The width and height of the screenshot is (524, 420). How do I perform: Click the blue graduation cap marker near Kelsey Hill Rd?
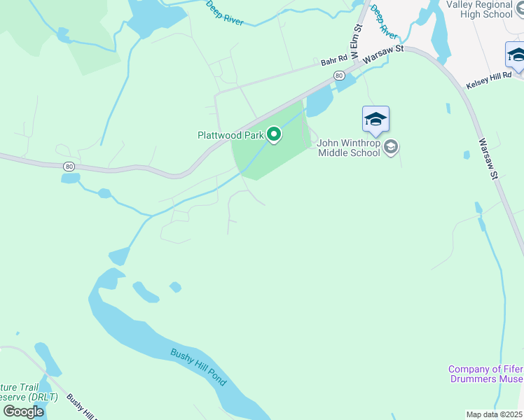click(x=516, y=57)
